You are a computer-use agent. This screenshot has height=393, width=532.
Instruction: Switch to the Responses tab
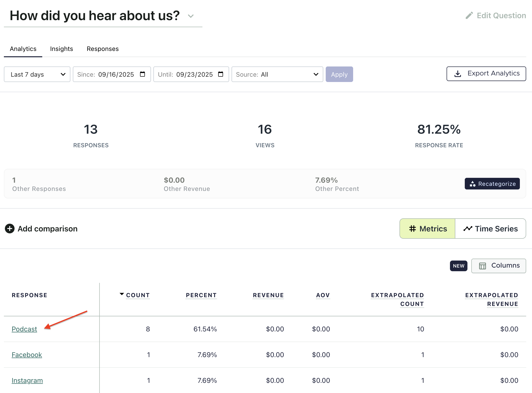(103, 49)
